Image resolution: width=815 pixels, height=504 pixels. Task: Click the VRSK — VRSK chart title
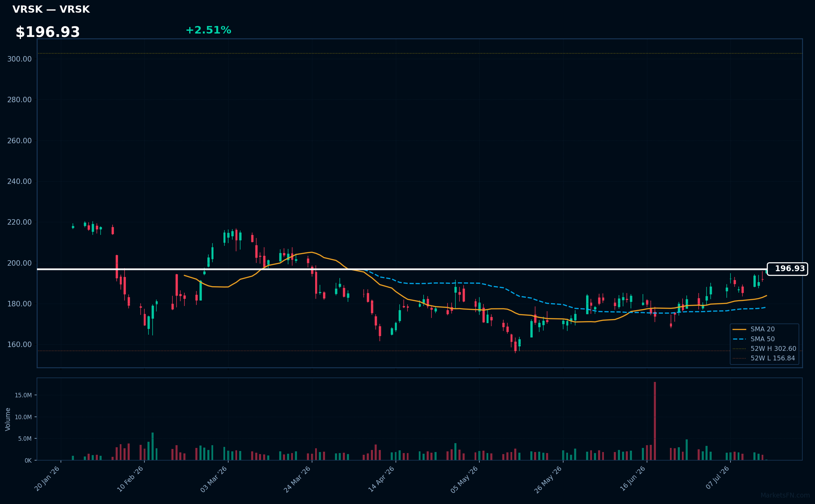pos(51,10)
